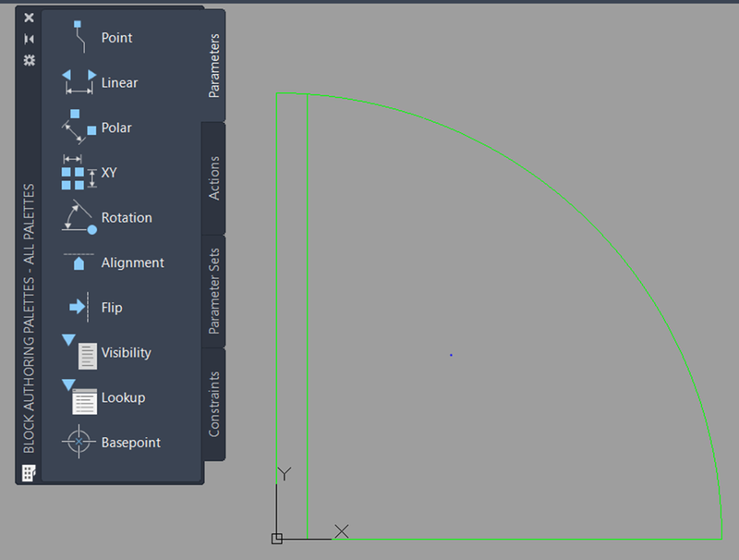
Task: Select the Basepoint parameter icon
Action: (x=79, y=442)
